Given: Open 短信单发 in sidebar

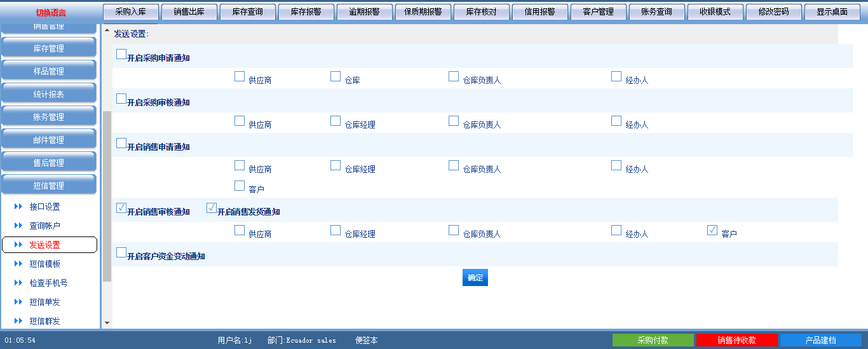Looking at the screenshot, I should pyautogui.click(x=44, y=302).
